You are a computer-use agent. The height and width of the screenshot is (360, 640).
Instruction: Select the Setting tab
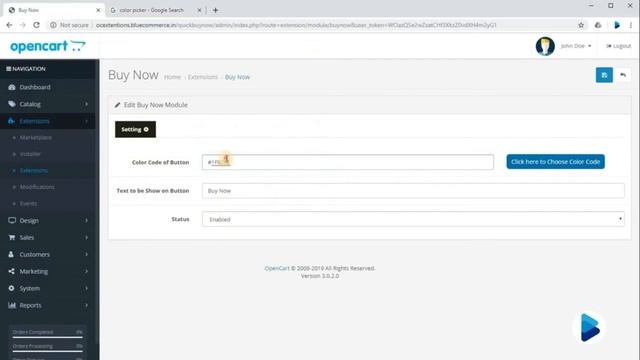(135, 129)
